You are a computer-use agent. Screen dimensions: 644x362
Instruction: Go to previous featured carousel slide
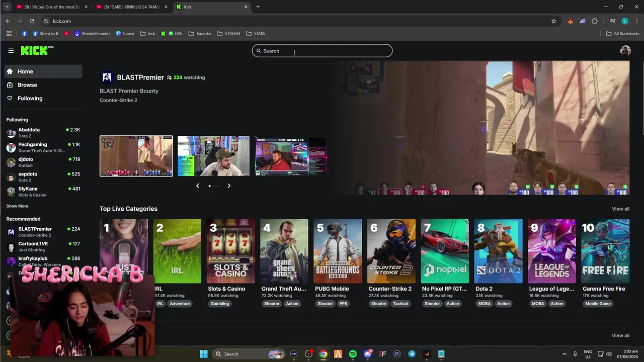[x=198, y=186]
